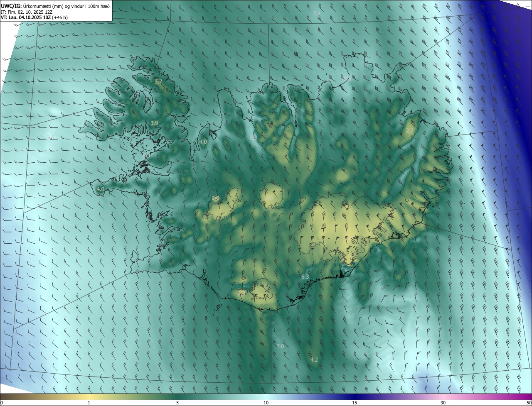Click the 4.0 label on the Snæfellsnes peninsula
This screenshot has height=406, width=532.
point(100,189)
